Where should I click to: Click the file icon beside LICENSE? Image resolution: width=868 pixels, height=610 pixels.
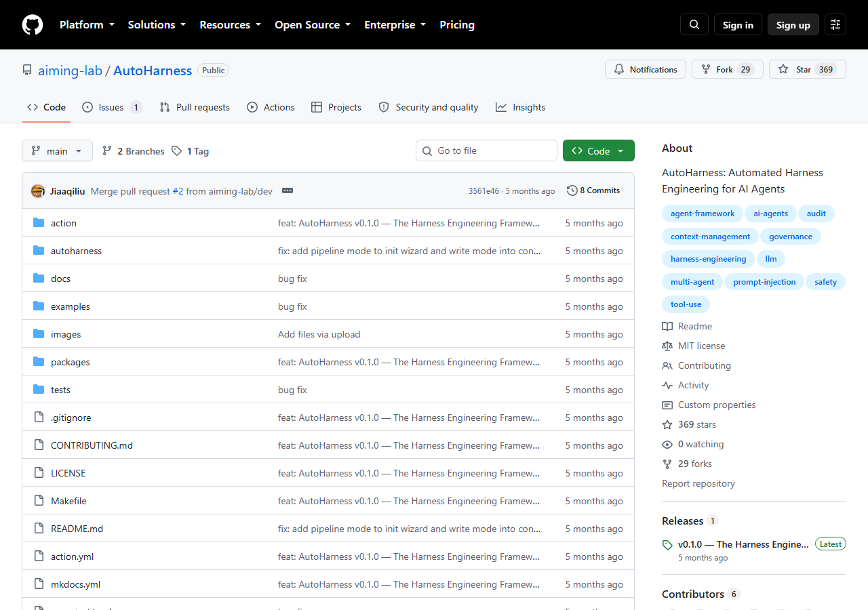tap(39, 473)
